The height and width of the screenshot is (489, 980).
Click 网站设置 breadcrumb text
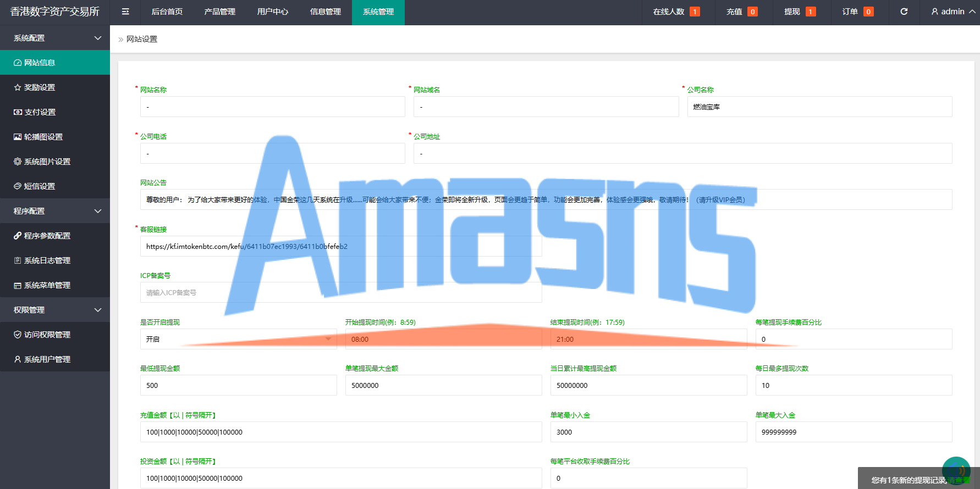click(142, 39)
